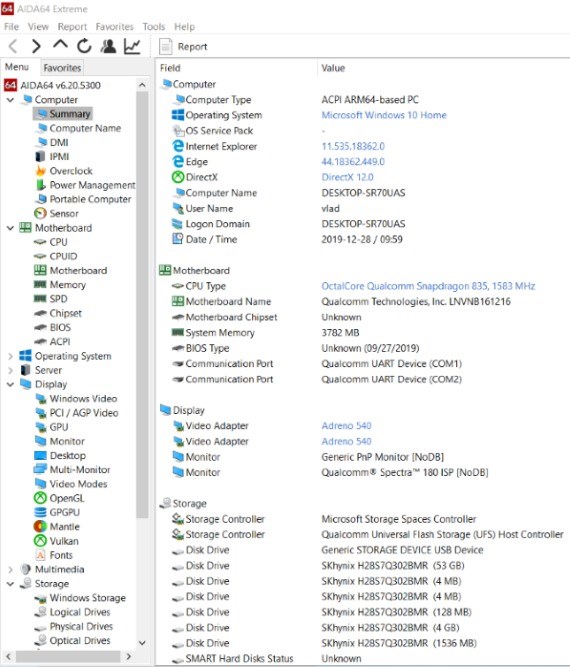
Task: Refresh the page with the Refresh icon
Action: click(84, 46)
